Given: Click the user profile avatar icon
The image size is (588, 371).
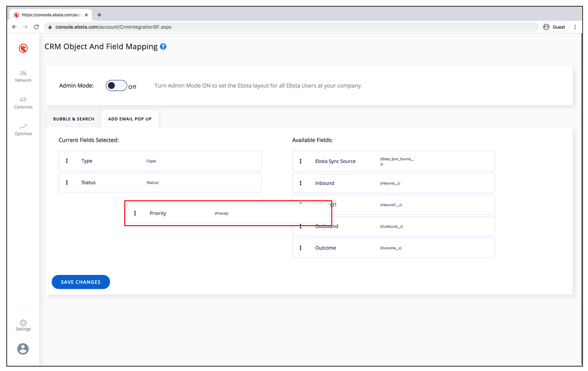Looking at the screenshot, I should 23,349.
